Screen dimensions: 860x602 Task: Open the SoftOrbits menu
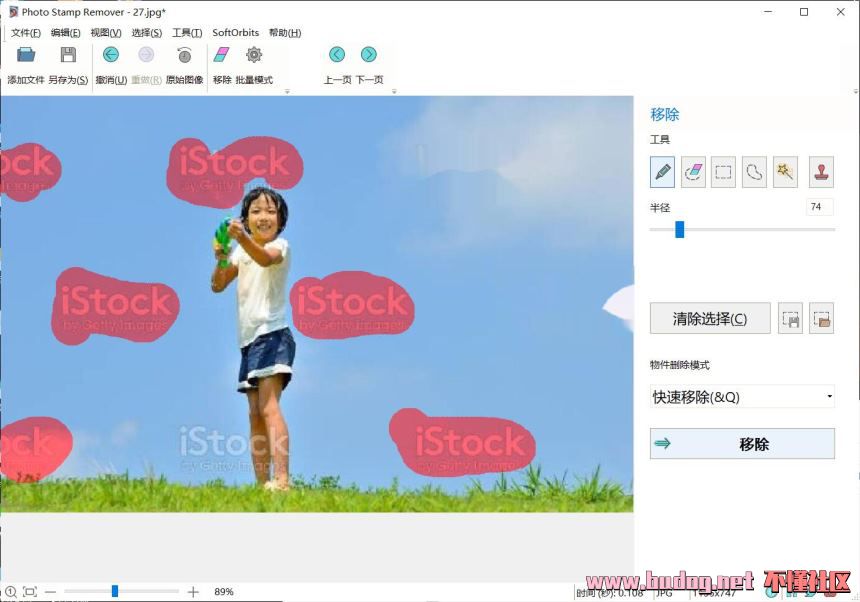[235, 33]
